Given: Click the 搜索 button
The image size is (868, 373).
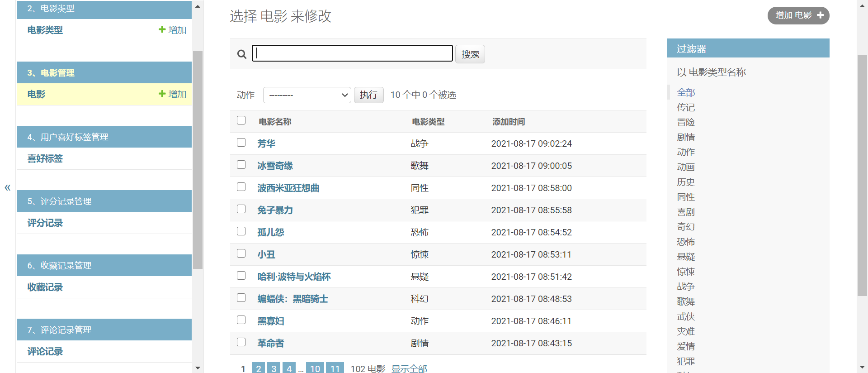Looking at the screenshot, I should tap(470, 54).
